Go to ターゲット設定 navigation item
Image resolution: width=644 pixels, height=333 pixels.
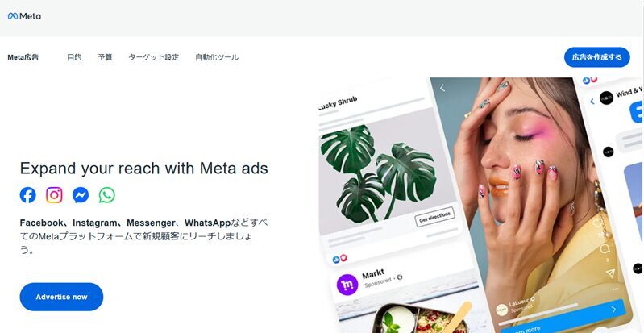point(154,57)
